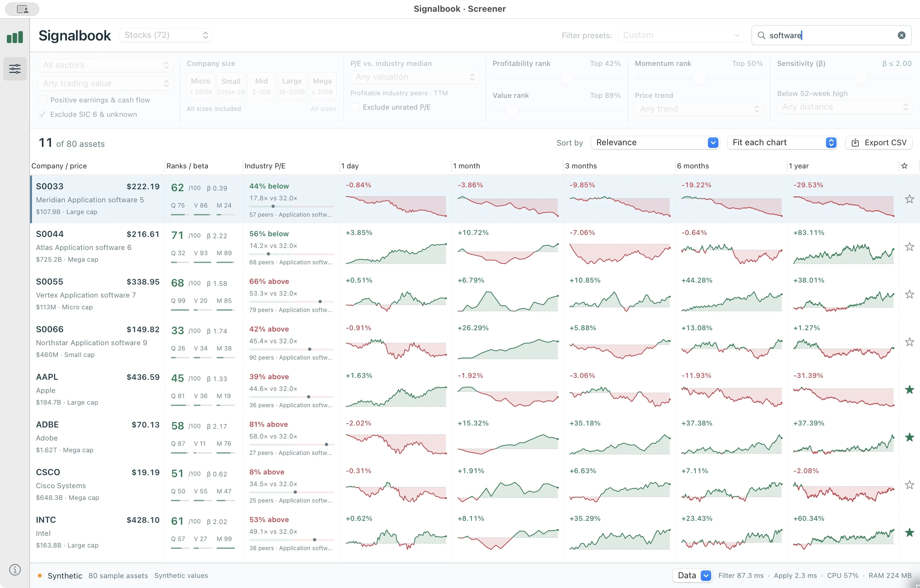
Task: Click the star column header icon
Action: coord(904,166)
